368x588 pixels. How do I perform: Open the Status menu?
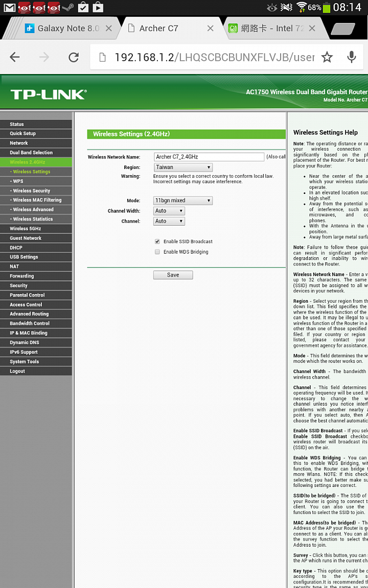point(36,124)
